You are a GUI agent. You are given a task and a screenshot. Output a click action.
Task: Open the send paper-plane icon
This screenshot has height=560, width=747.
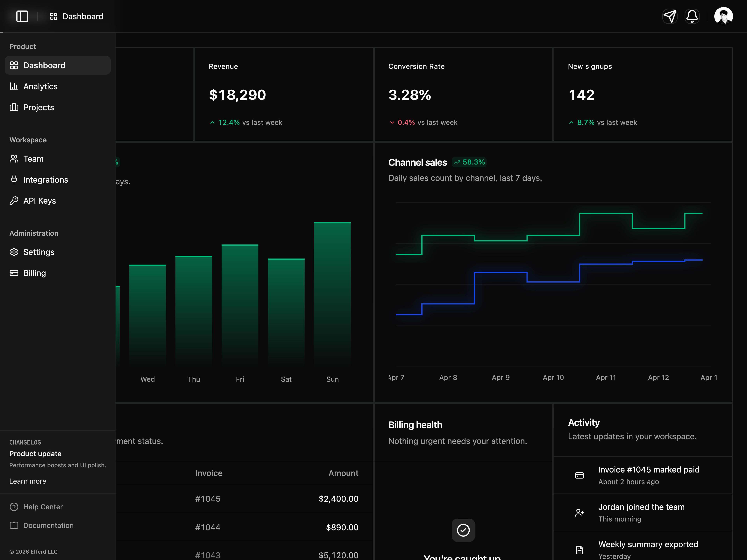[x=670, y=16]
